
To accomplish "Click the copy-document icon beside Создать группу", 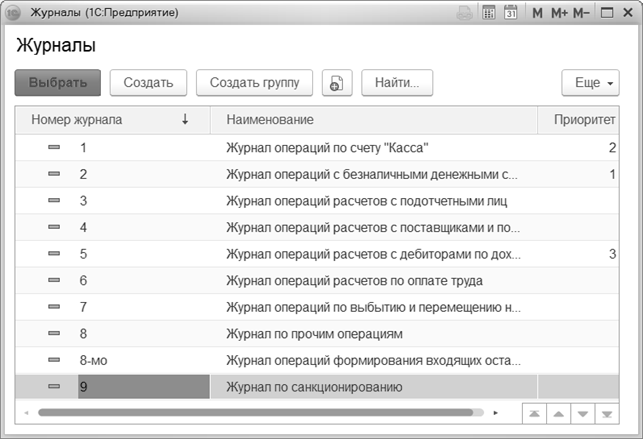I will [x=337, y=83].
